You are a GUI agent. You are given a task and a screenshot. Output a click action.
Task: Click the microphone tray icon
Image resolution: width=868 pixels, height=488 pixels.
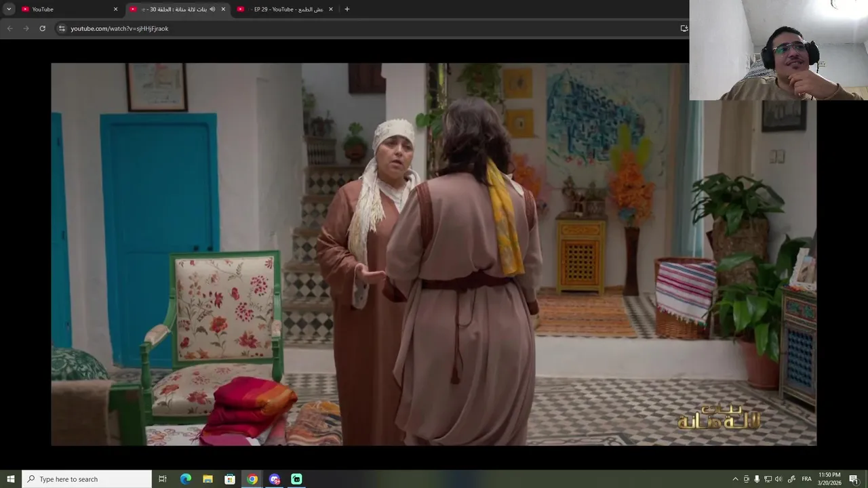click(757, 479)
